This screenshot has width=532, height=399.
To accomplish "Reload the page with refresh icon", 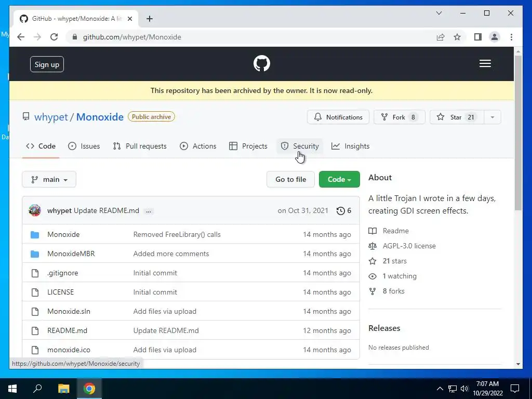I will [54, 37].
